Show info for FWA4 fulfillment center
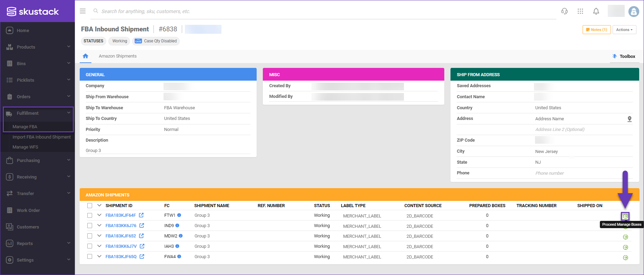 pyautogui.click(x=179, y=256)
